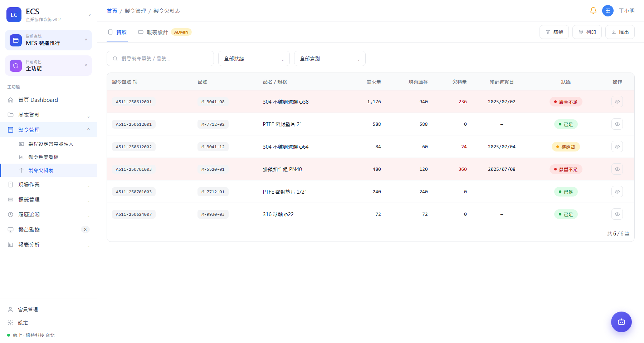Click the search magnifier icon

point(115,59)
